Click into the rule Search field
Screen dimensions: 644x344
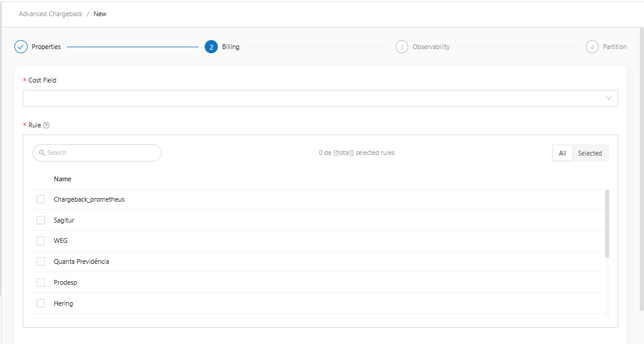point(102,153)
